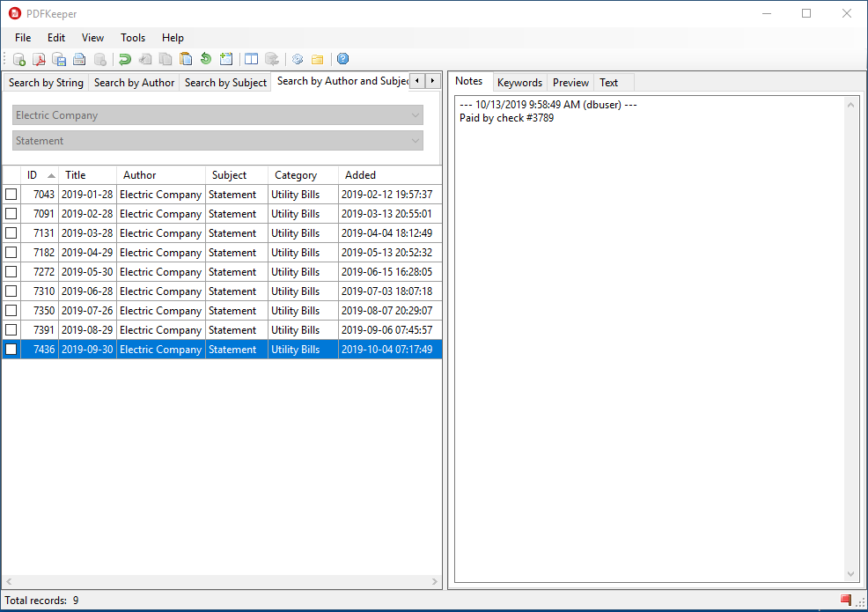Check the box for record 7043

[11, 195]
